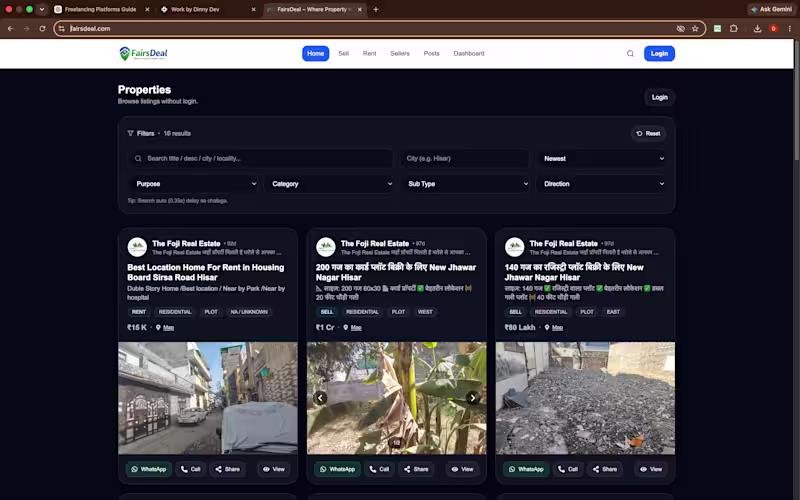The height and width of the screenshot is (500, 800).
Task: Open Map link on ₹80 Lakh listing
Action: [557, 328]
